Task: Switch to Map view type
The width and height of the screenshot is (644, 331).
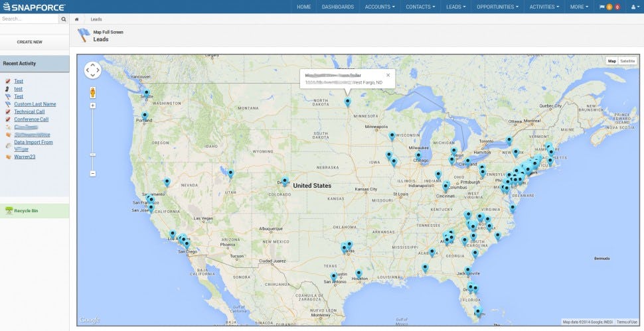Action: click(x=612, y=61)
